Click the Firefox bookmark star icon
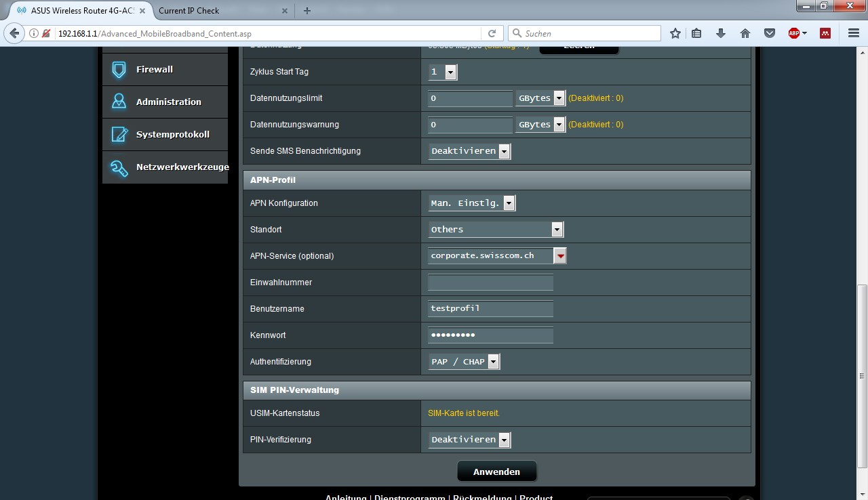Screen dimensions: 868x500 pos(675,33)
